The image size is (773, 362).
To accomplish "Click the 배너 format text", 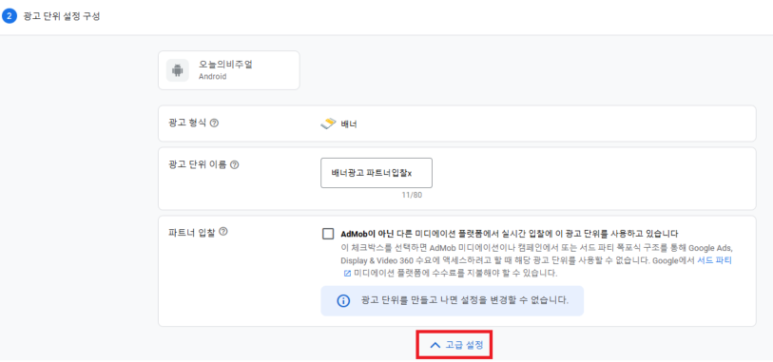I will pyautogui.click(x=349, y=124).
